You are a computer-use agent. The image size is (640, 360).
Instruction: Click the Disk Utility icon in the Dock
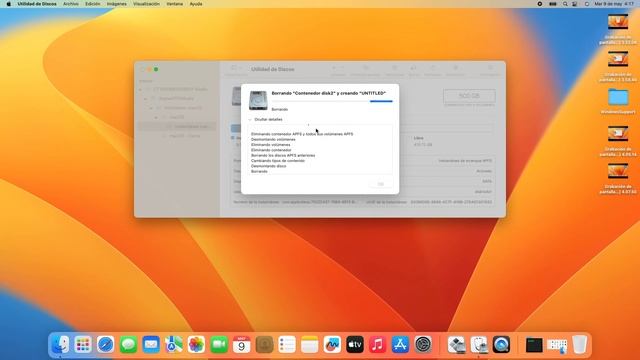[479, 344]
